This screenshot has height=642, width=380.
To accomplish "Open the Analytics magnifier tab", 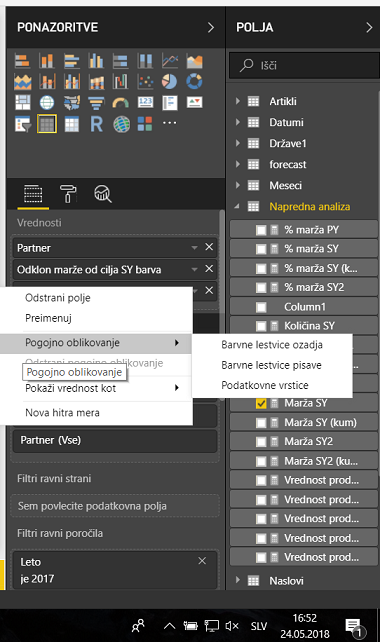I will click(x=103, y=193).
